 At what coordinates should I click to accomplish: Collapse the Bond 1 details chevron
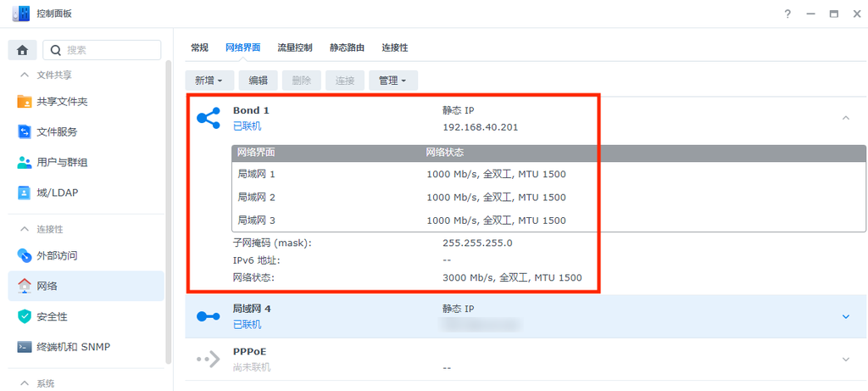coord(845,118)
